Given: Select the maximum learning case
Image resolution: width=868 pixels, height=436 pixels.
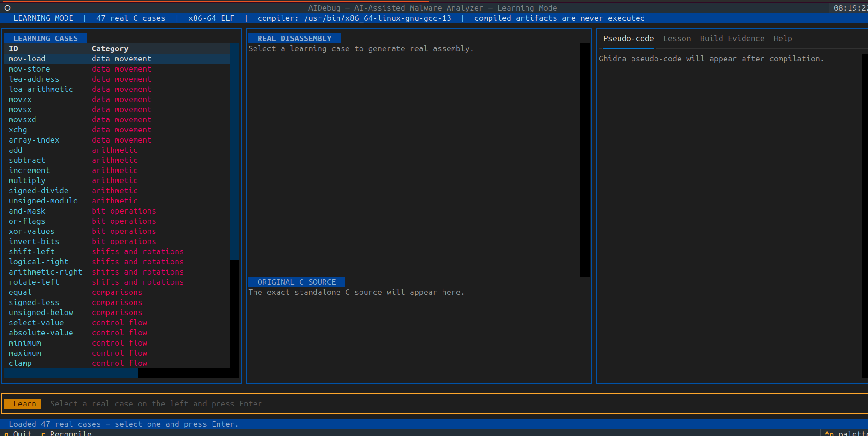Looking at the screenshot, I should click(x=117, y=353).
